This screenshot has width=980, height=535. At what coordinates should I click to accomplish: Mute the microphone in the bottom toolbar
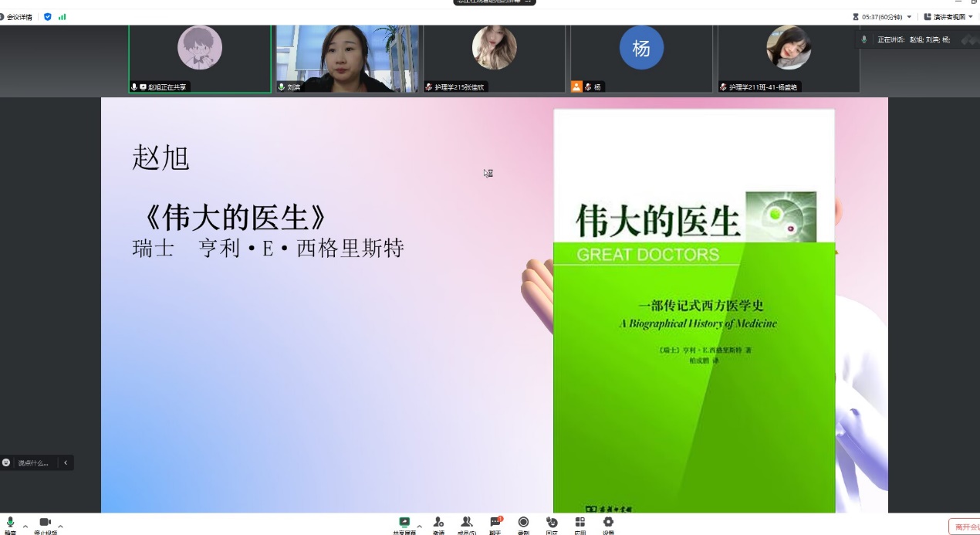pos(10,523)
